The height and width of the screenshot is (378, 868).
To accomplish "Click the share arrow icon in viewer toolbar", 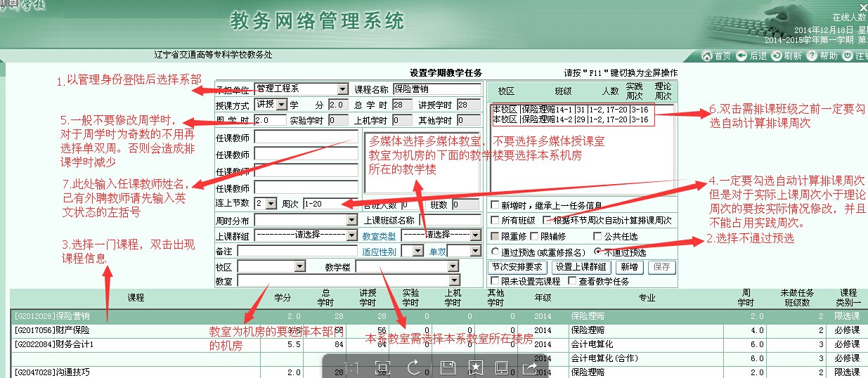I will tap(530, 367).
